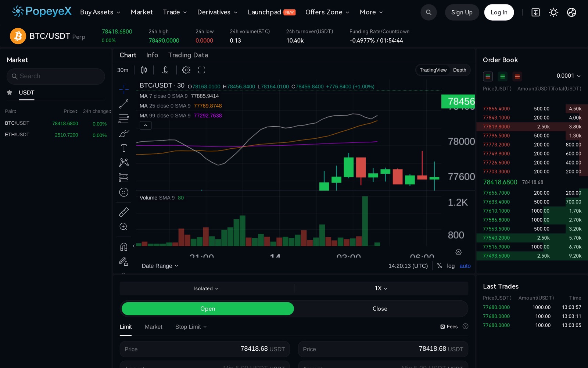This screenshot has height=368, width=588.
Task: Select the text annotation tool
Action: pyautogui.click(x=124, y=148)
